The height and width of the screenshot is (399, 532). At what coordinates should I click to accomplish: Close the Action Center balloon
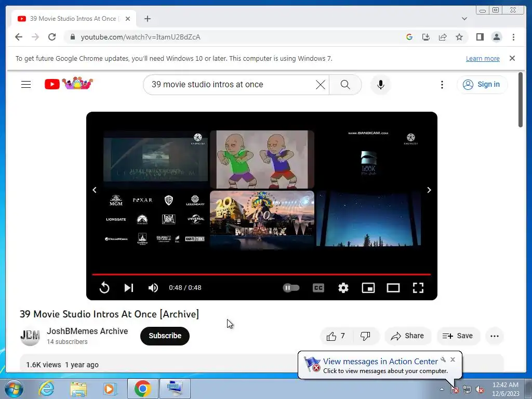pos(453,360)
